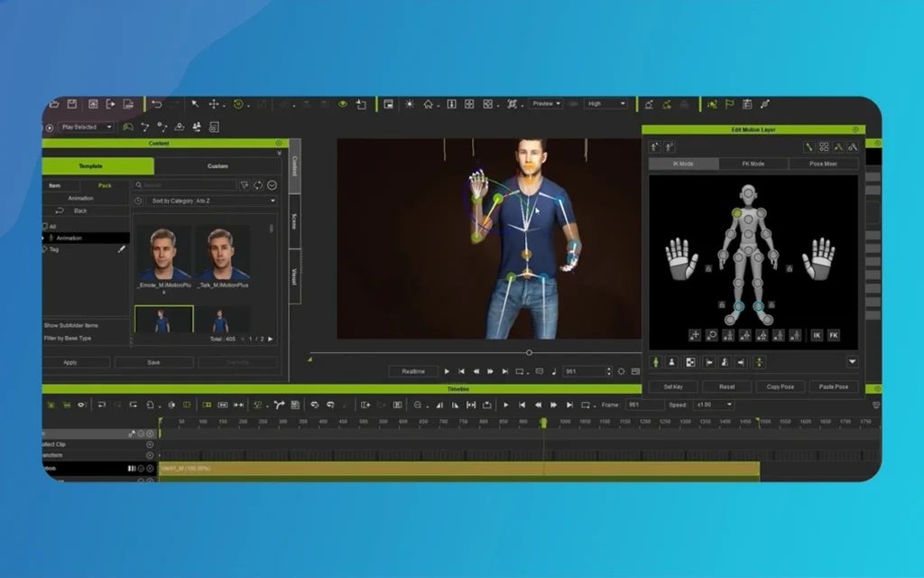The width and height of the screenshot is (924, 578).
Task: Click the character's left shoulder joint on the dummy
Action: [x=761, y=212]
